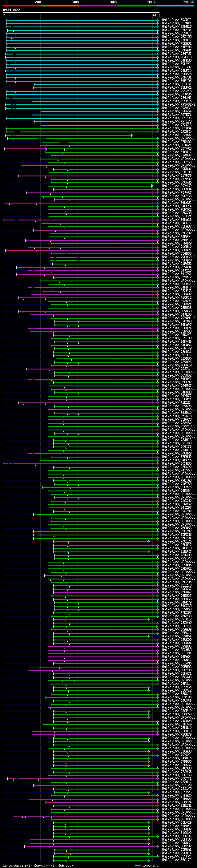Select label UniRef100_Q55BI2
This screenshot has height=868, width=197.
click(x=177, y=277)
